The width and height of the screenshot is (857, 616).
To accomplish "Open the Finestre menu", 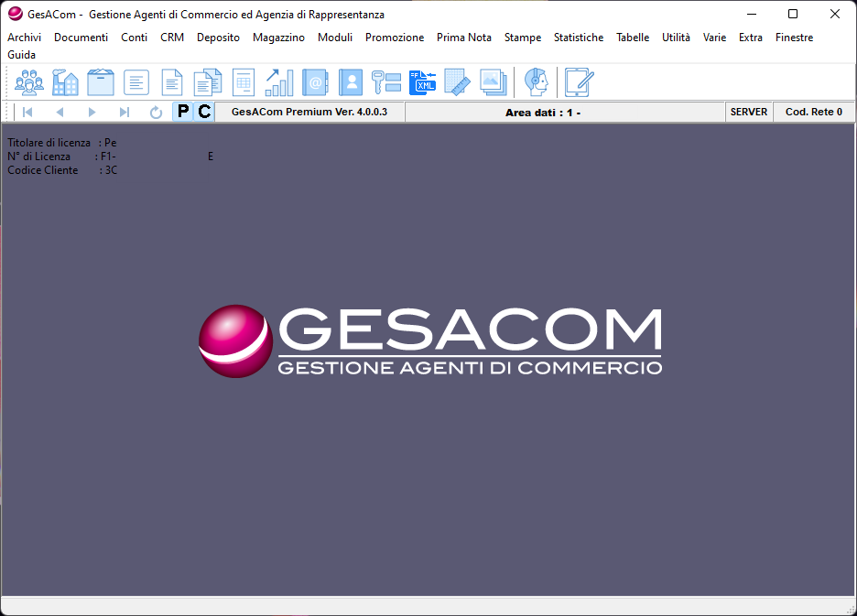I will click(794, 38).
